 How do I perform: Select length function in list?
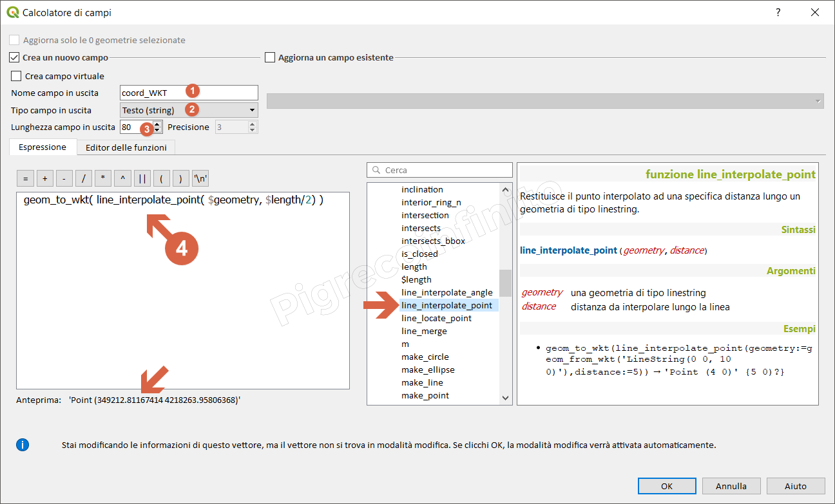click(414, 266)
